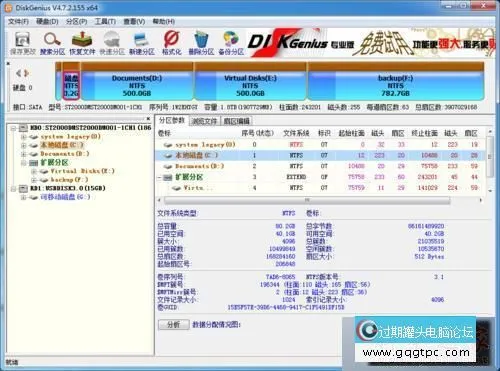
Task: Click the 格式化 format icon
Action: click(172, 43)
